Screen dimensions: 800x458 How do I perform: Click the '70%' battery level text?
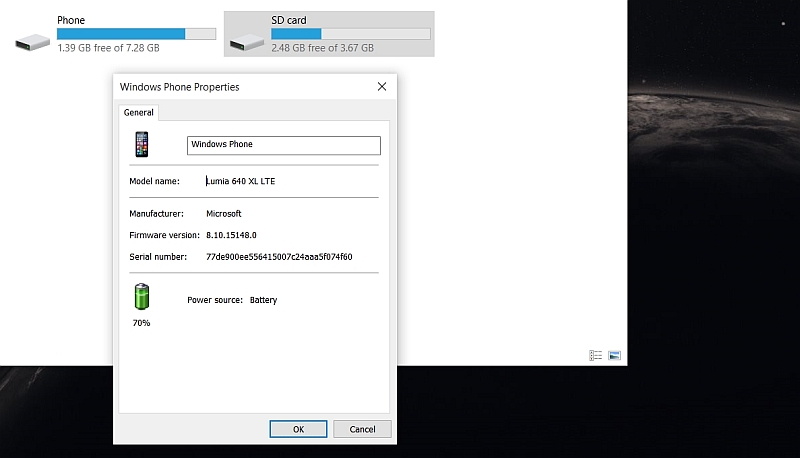[141, 323]
